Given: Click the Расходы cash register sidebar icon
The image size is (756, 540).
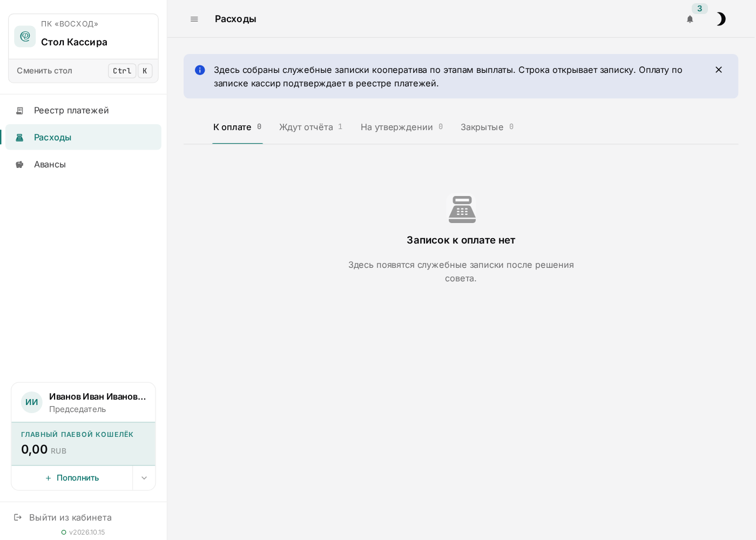Looking at the screenshot, I should click(19, 138).
